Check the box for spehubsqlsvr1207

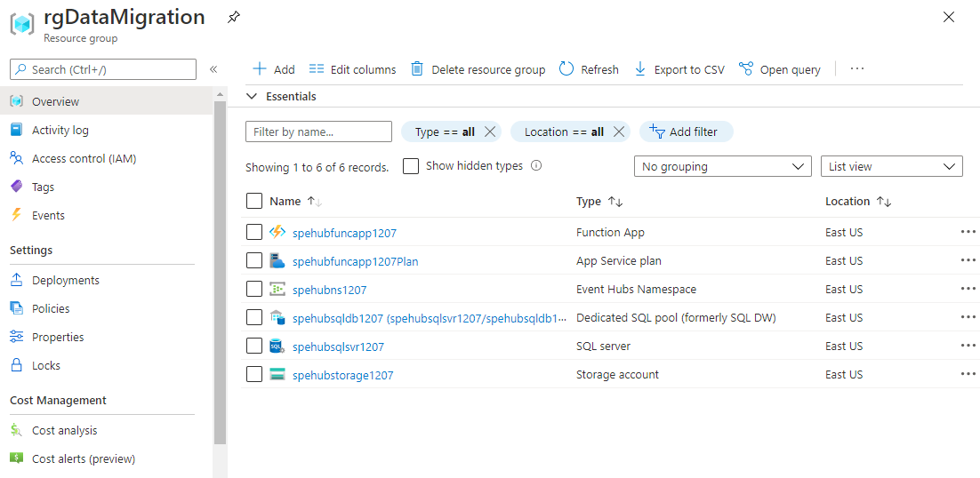254,346
